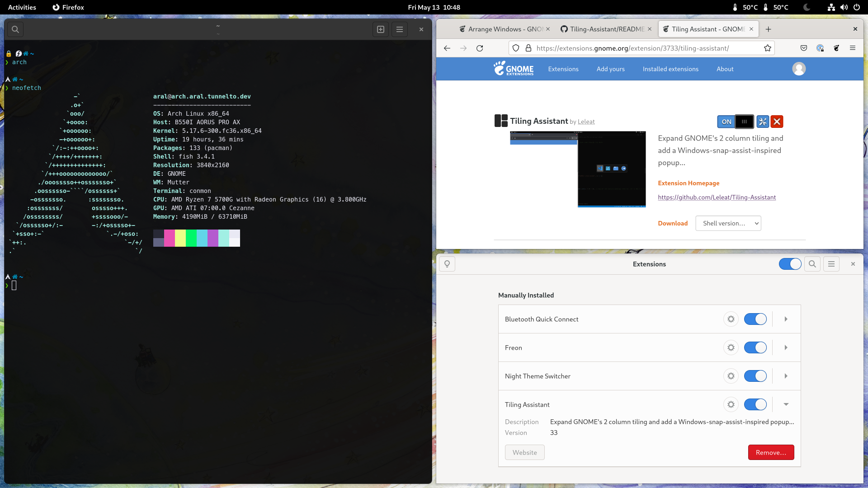
Task: Disable the Bluetooth Quick Connect switch
Action: point(755,319)
